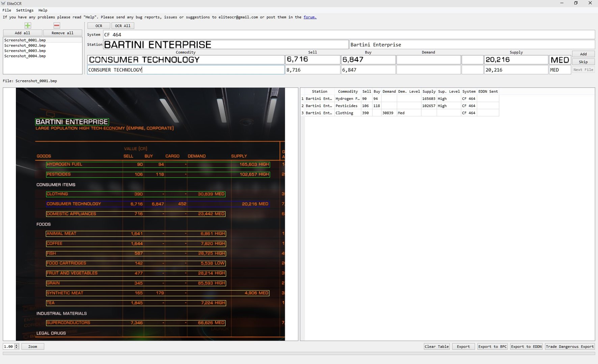Click the DOMESTIC APPLIANCES line in screenshot preview
The height and width of the screenshot is (364, 598).
[x=136, y=214]
